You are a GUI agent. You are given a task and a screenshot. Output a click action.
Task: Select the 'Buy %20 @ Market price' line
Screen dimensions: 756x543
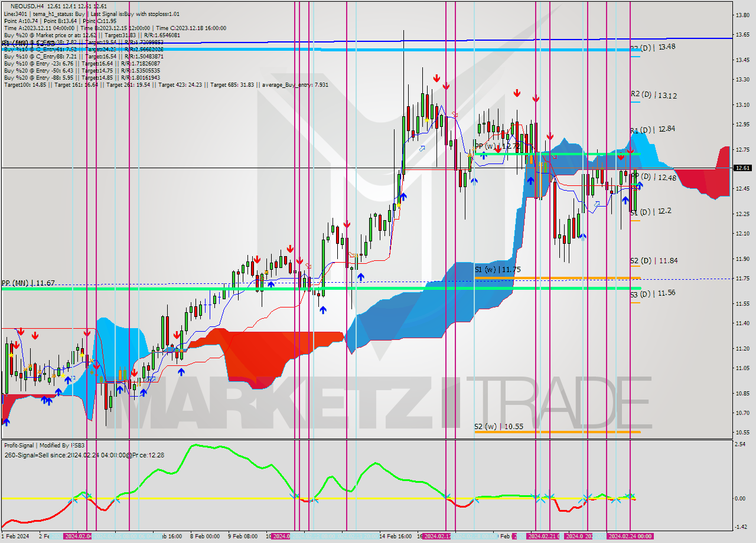pyautogui.click(x=92, y=35)
